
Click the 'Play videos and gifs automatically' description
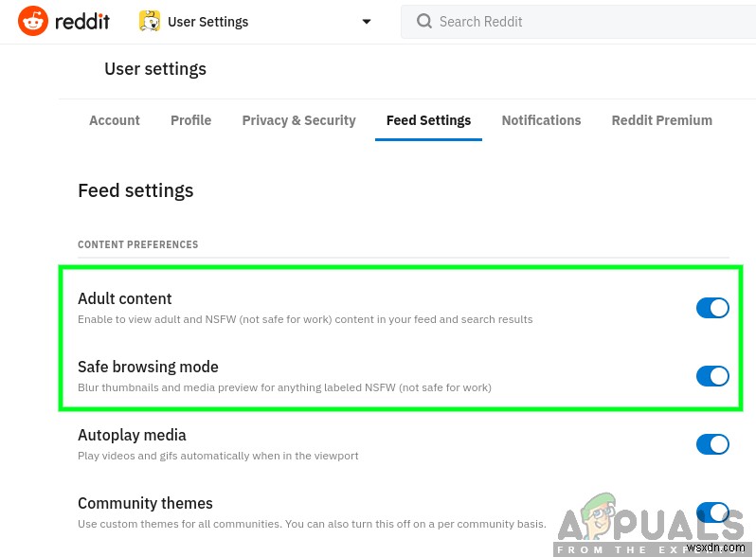[218, 456]
